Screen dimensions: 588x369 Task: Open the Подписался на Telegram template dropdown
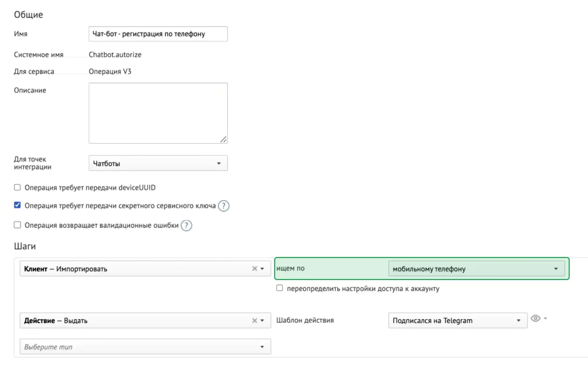pyautogui.click(x=458, y=321)
